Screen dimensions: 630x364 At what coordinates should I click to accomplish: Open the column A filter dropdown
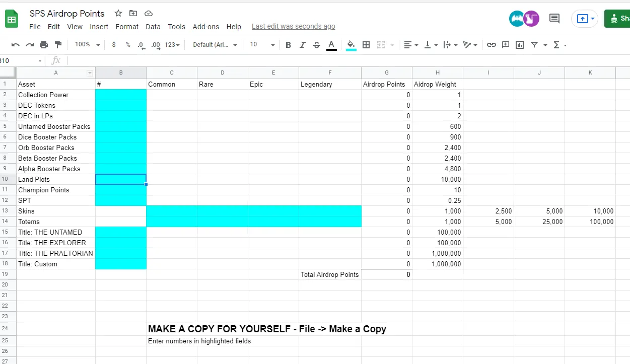pos(90,73)
